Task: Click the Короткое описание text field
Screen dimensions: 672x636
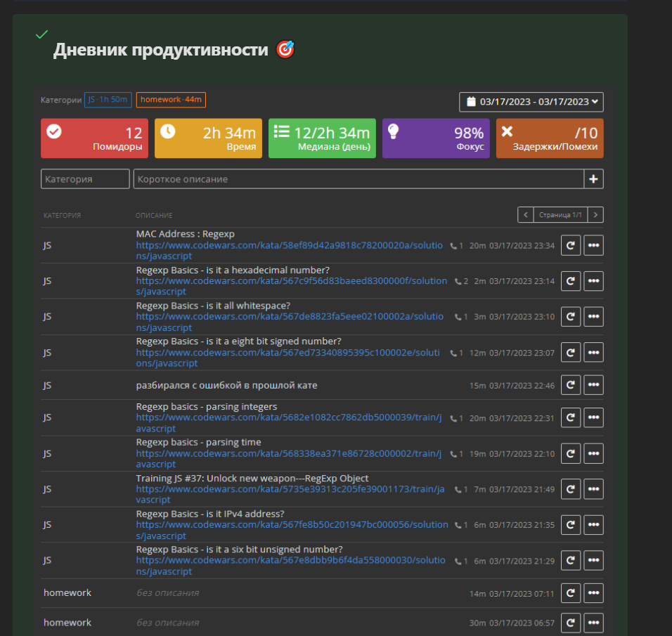Action: tap(358, 179)
